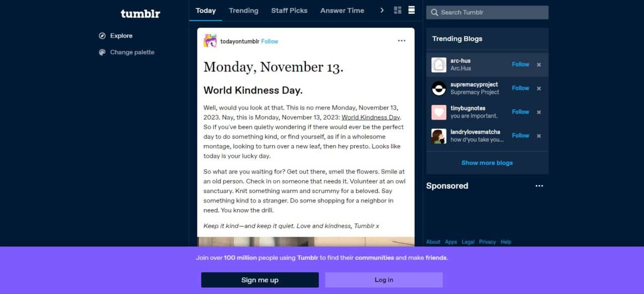644x294 pixels.
Task: Dismiss supremacyproject from trending blogs
Action: [x=539, y=88]
